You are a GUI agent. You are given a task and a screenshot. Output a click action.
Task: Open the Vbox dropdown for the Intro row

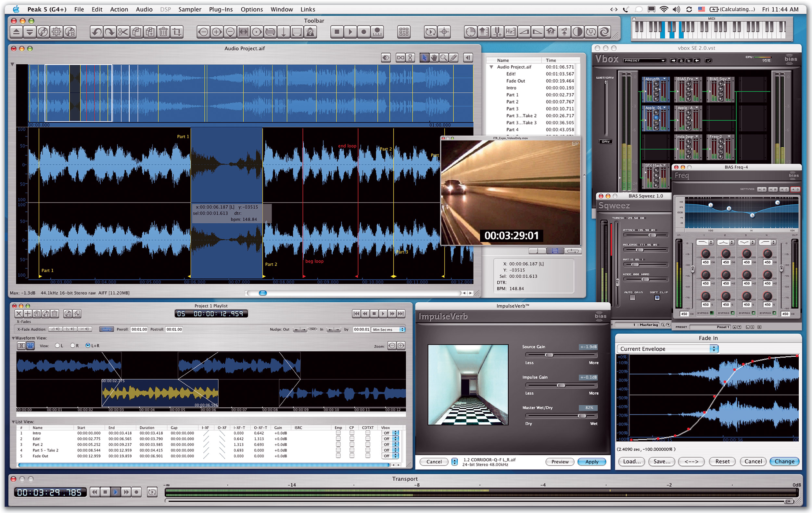pyautogui.click(x=390, y=433)
